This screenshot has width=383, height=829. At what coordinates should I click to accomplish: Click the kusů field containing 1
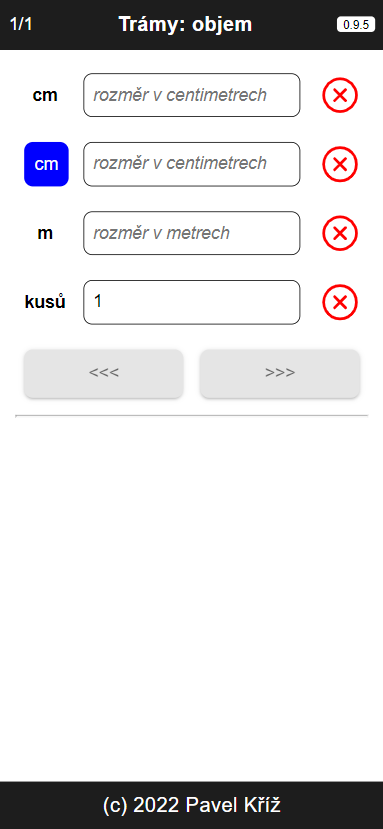(192, 302)
